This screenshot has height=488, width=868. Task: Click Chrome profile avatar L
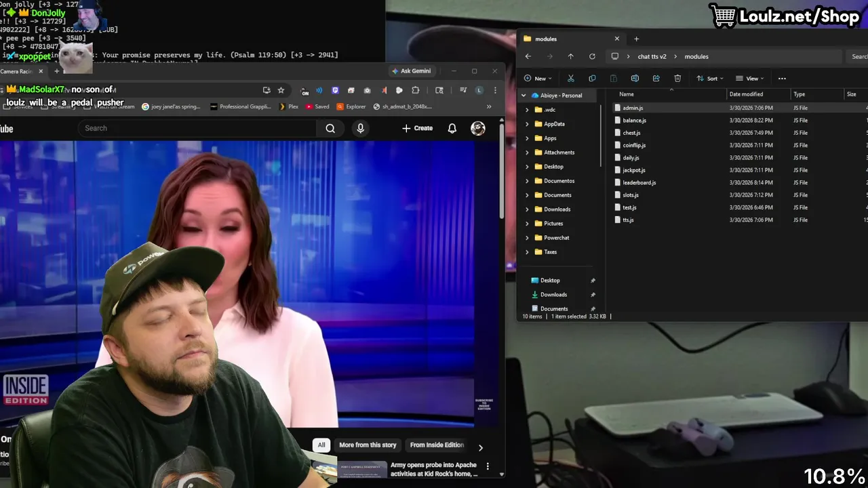coord(479,90)
